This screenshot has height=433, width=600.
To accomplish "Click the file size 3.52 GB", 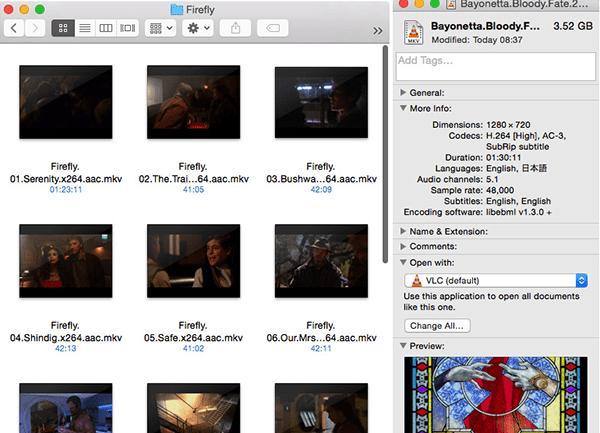I will click(573, 26).
